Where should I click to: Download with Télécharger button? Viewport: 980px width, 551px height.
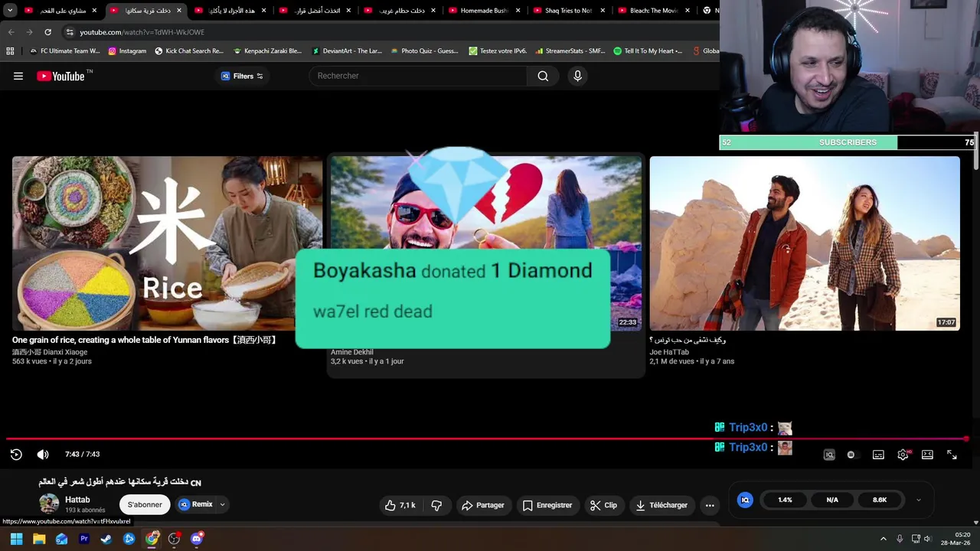coord(661,505)
